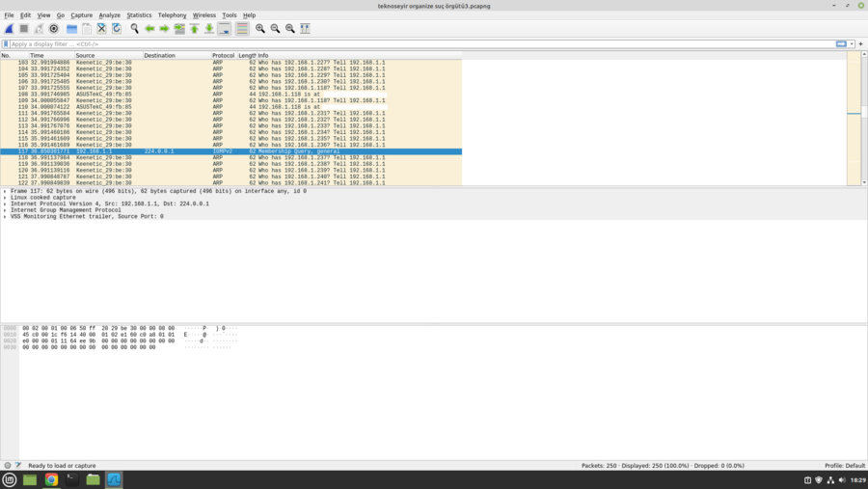The height and width of the screenshot is (489, 868).
Task: Toggle packet colorization button
Action: click(x=242, y=29)
